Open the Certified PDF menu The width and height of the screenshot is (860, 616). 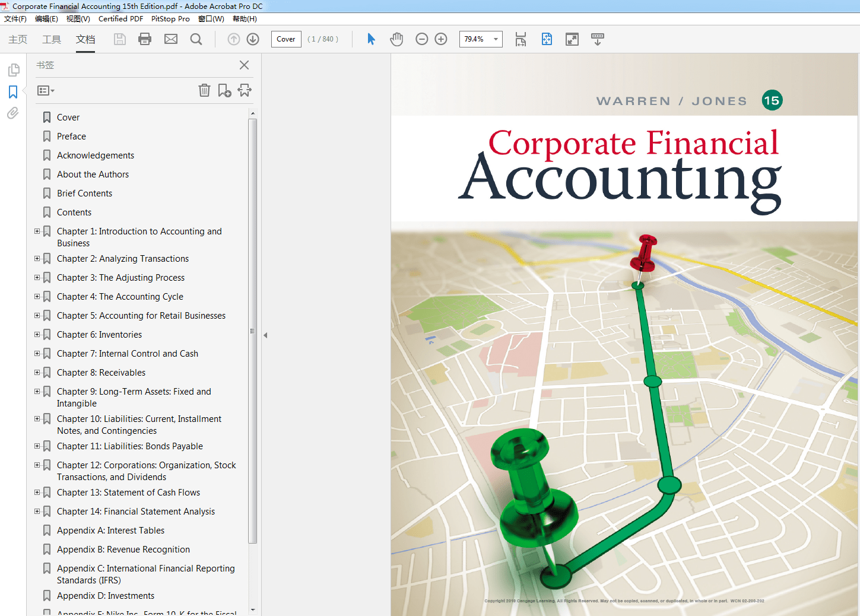point(120,19)
